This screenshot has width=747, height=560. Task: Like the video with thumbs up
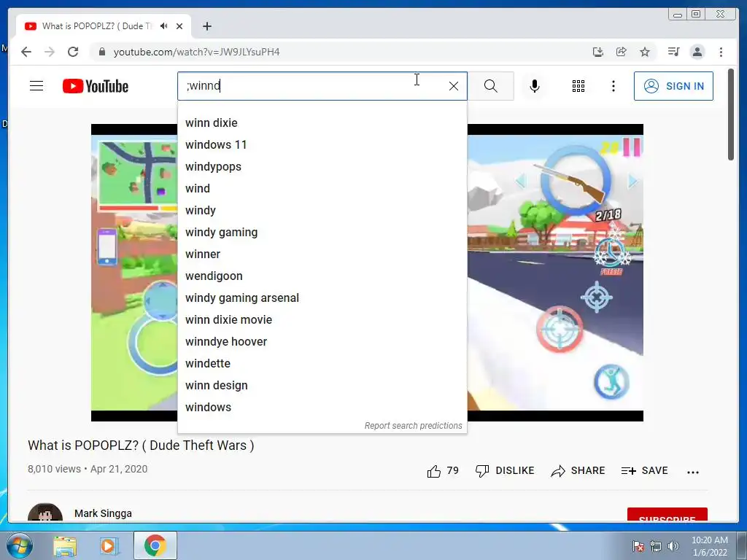coord(443,471)
